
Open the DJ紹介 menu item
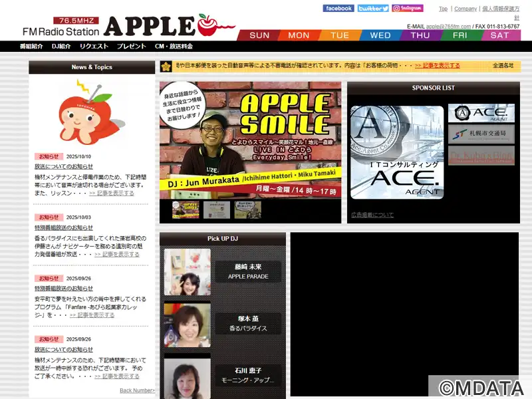(61, 47)
